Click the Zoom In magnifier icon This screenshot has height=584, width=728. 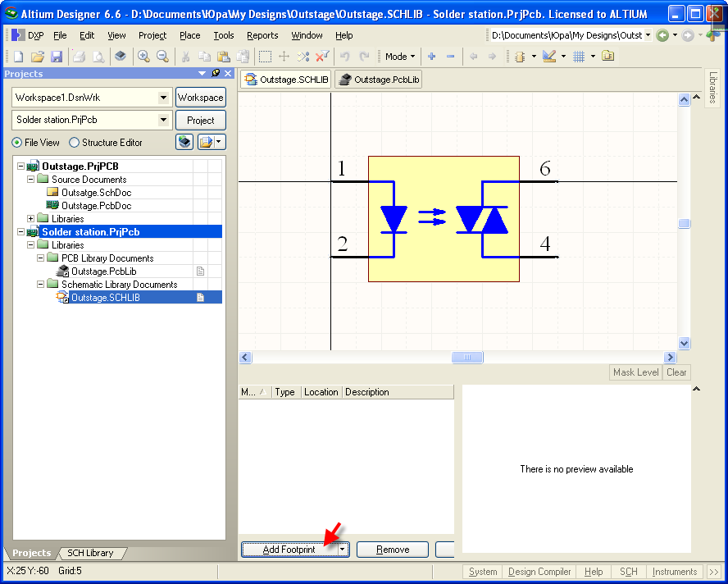click(143, 57)
